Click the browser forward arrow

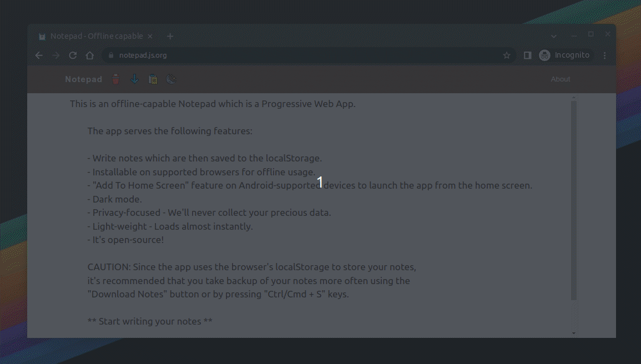(56, 55)
